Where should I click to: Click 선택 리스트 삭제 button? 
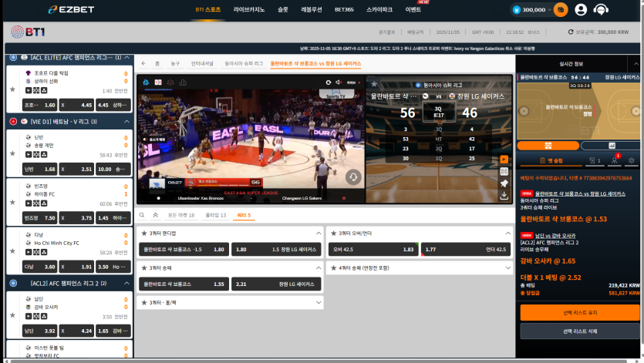point(579,331)
